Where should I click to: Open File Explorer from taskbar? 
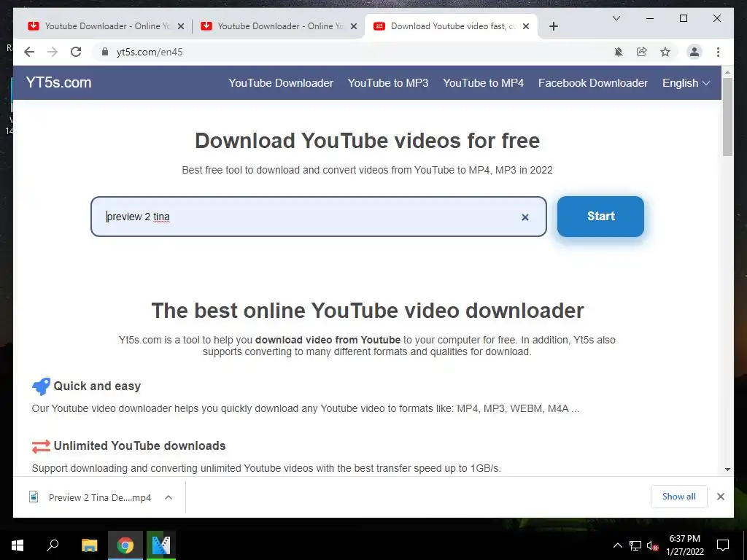[89, 545]
